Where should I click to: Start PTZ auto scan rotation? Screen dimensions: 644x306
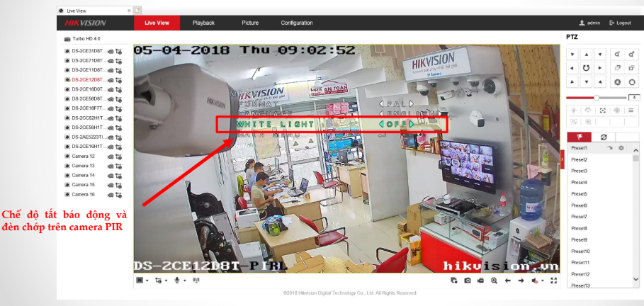click(x=586, y=68)
